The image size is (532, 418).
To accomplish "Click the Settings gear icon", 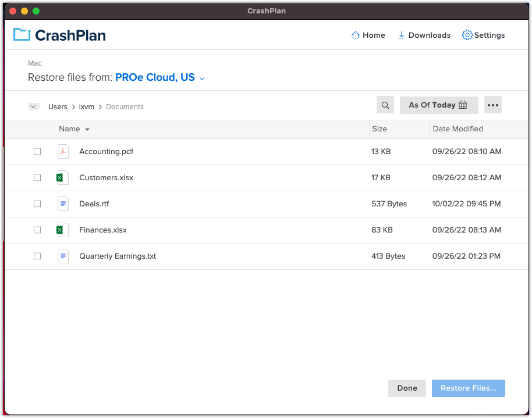I will 467,35.
